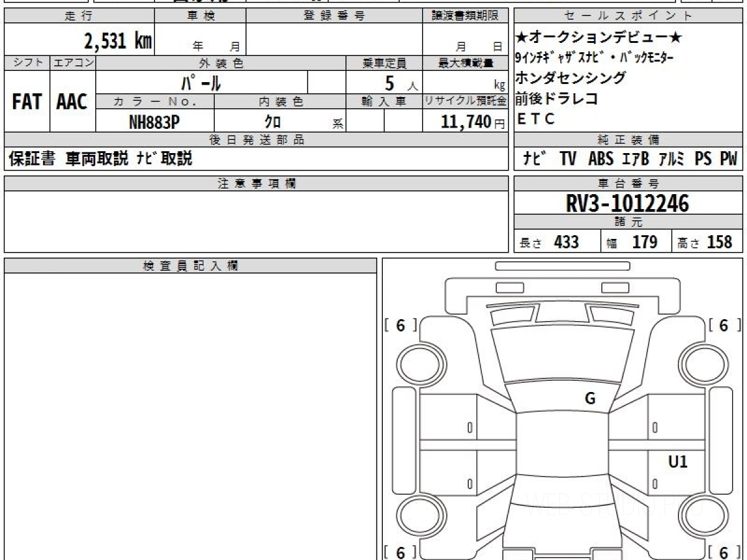
Task: Click the 諸元 header
Action: [629, 222]
